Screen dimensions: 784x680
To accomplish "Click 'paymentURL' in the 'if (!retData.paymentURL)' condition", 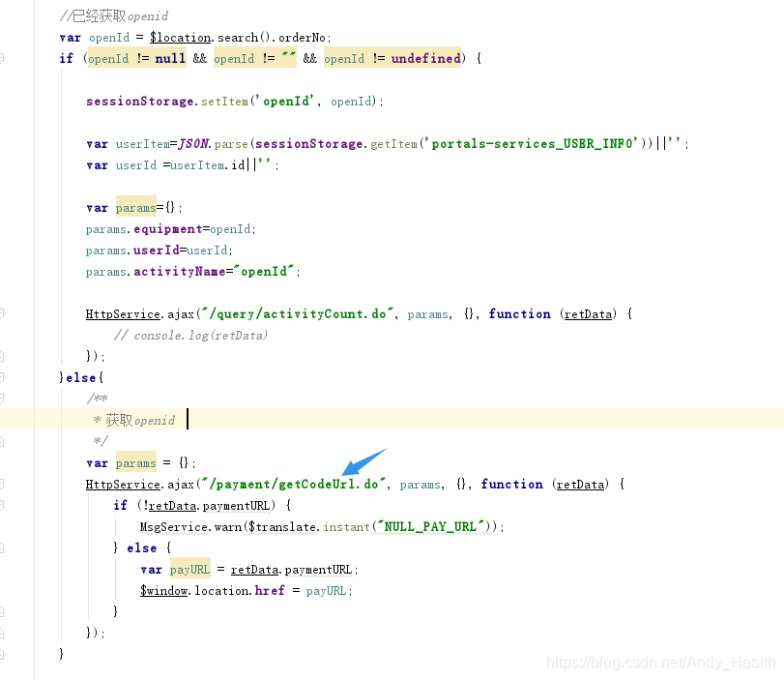I will click(236, 505).
